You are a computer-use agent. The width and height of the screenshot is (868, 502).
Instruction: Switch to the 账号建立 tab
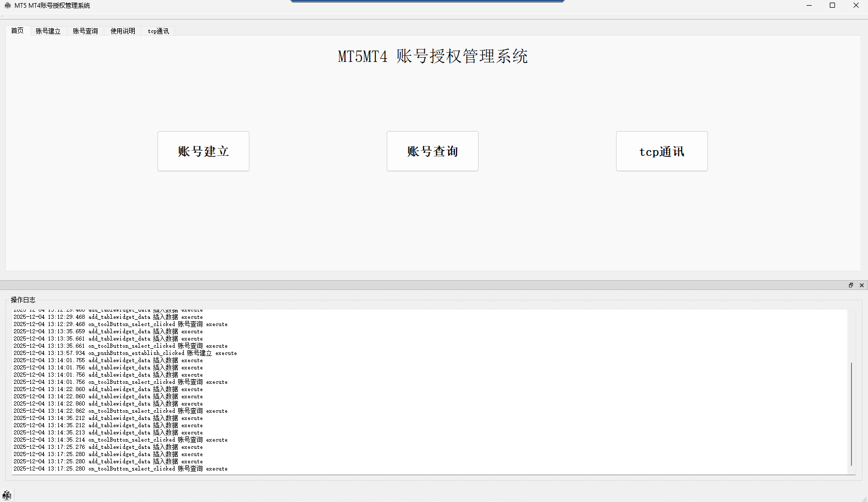pyautogui.click(x=48, y=30)
